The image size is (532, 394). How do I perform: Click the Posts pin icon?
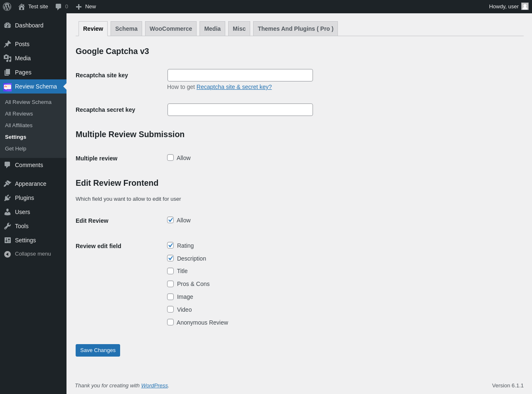click(7, 44)
